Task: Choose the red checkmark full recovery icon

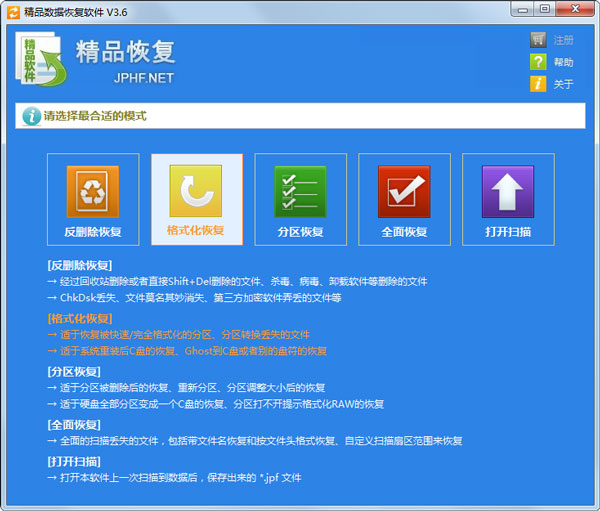Action: (404, 191)
